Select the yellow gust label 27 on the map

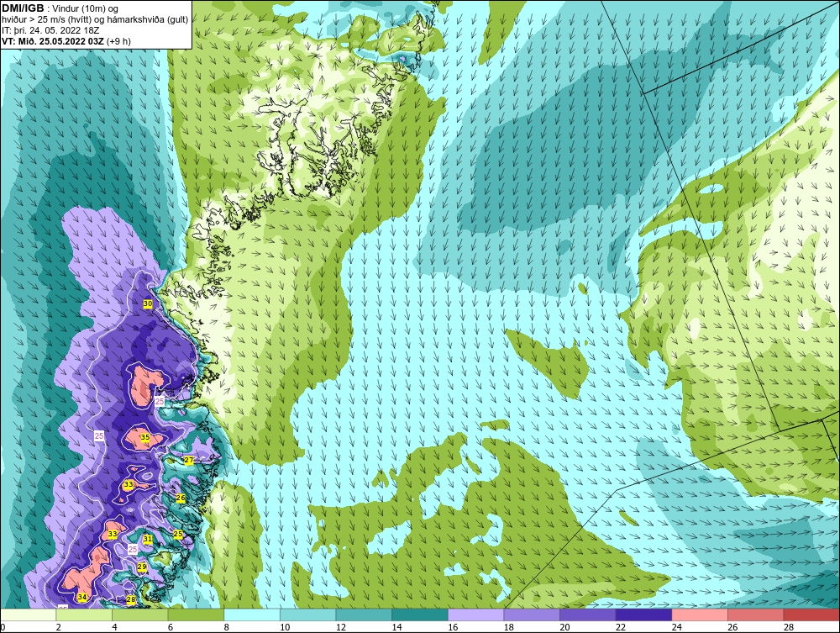point(188,461)
